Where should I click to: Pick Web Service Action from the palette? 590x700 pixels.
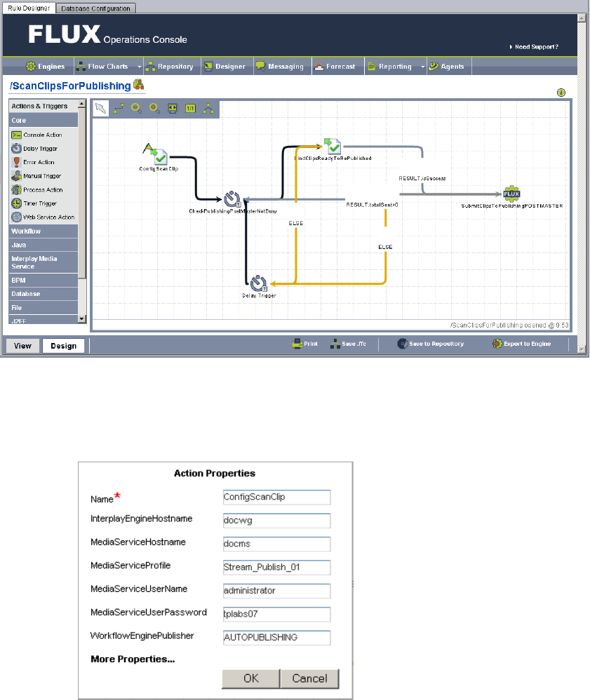coord(43,217)
